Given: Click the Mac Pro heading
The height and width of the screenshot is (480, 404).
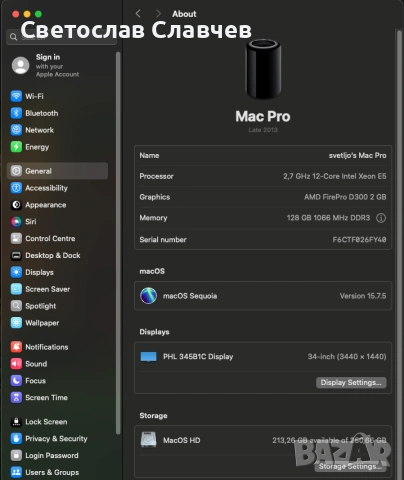Looking at the screenshot, I should [x=263, y=116].
